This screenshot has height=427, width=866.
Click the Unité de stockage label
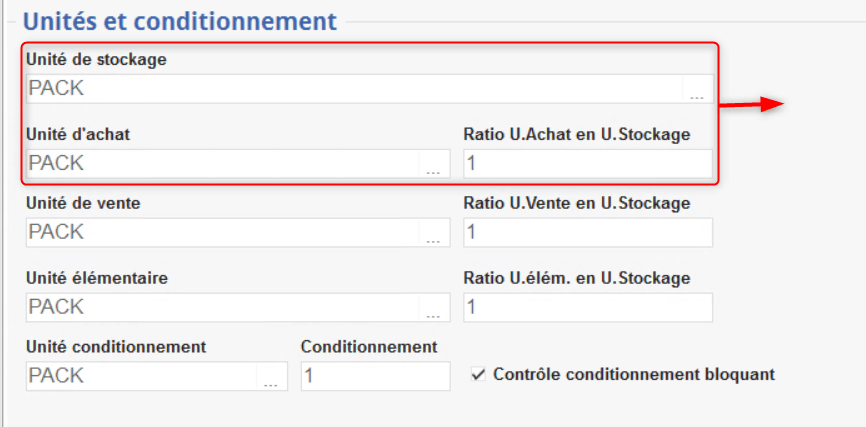[x=97, y=59]
